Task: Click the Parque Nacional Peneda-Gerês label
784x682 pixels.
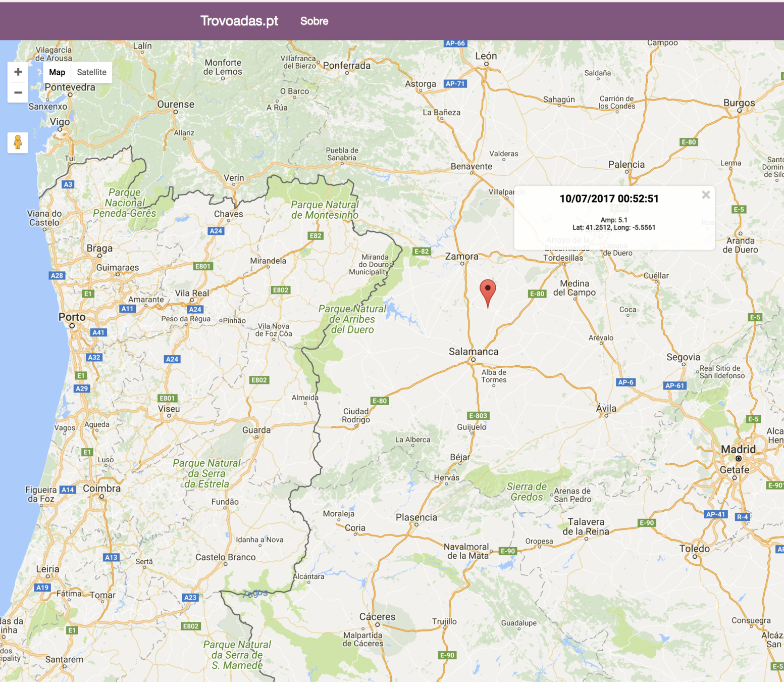Action: pos(125,203)
